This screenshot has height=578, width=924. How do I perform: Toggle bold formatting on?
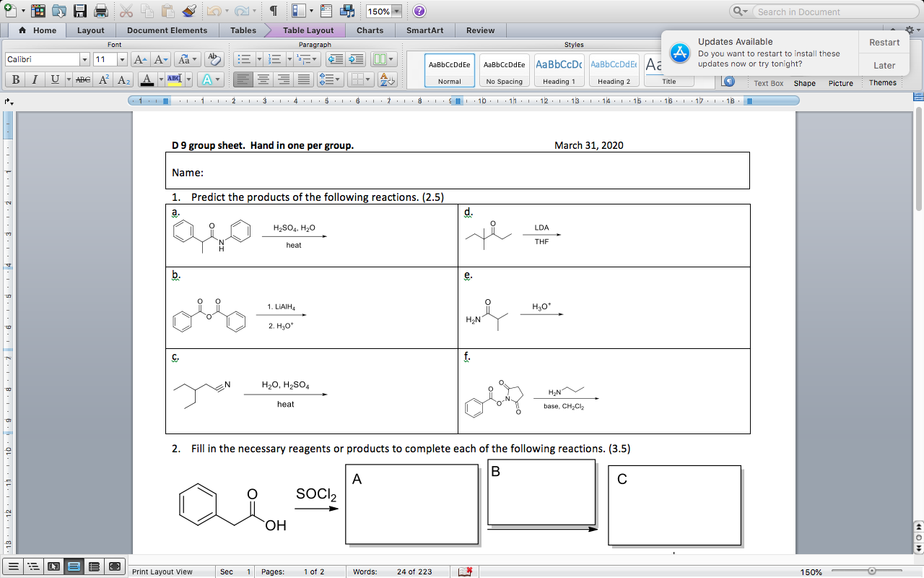16,79
